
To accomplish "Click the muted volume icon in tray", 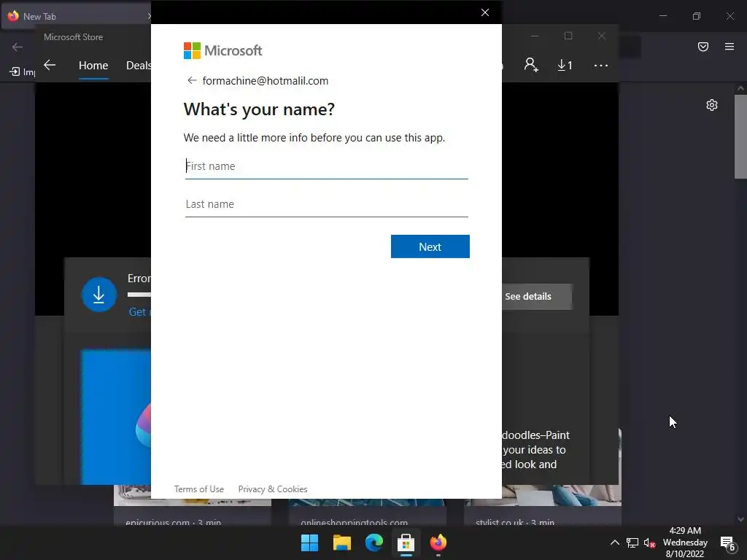I will click(649, 542).
